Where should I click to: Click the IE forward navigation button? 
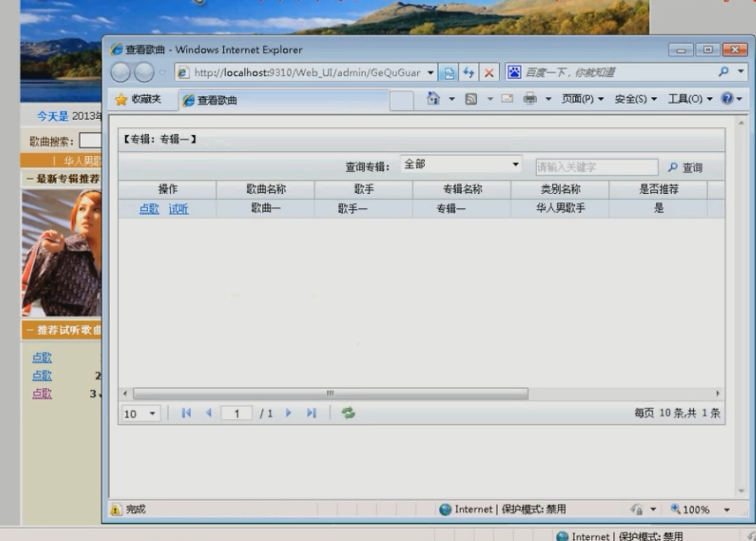coord(144,73)
